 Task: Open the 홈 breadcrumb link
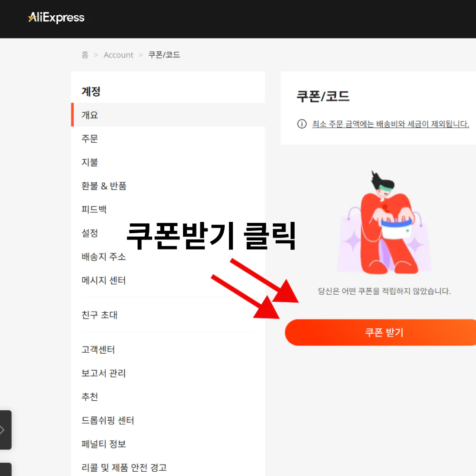pyautogui.click(x=85, y=55)
